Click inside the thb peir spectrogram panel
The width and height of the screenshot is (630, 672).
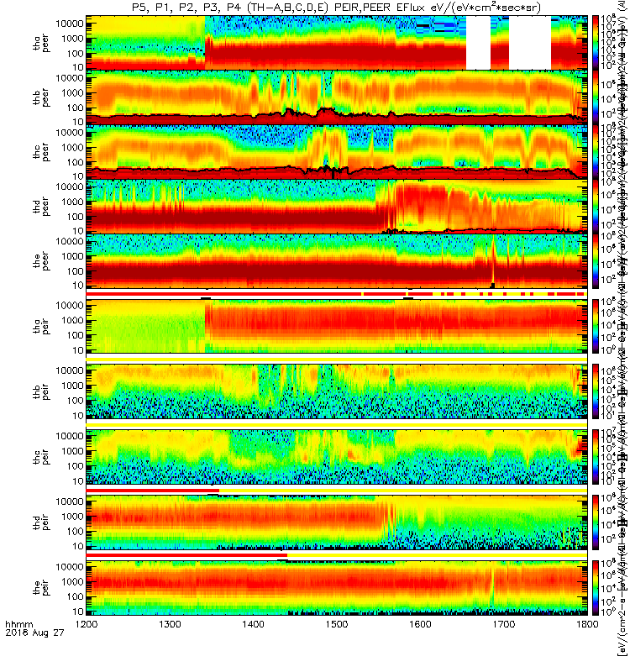[x=337, y=391]
